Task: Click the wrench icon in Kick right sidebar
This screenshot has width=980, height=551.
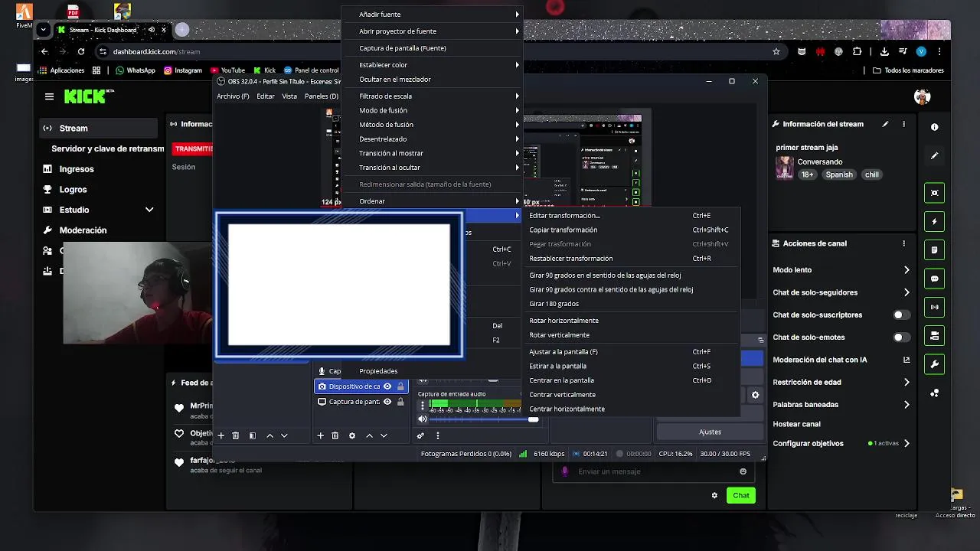Action: [x=934, y=364]
